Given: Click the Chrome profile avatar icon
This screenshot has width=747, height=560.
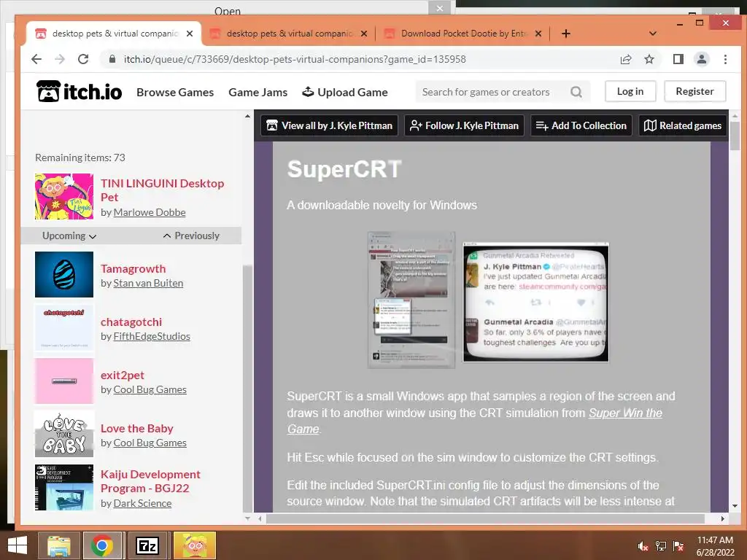Looking at the screenshot, I should point(701,59).
